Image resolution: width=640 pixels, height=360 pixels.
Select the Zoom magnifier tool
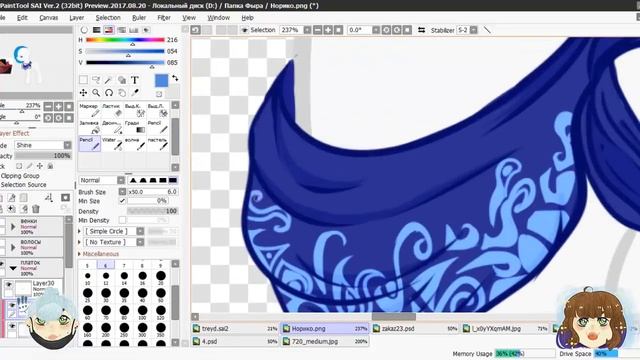tap(96, 93)
